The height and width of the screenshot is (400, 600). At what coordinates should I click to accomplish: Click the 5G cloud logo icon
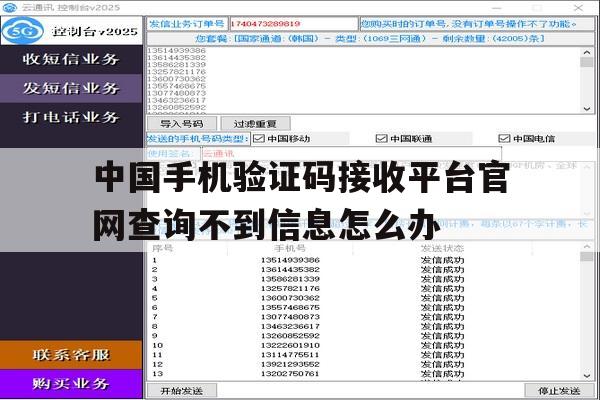pyautogui.click(x=23, y=31)
